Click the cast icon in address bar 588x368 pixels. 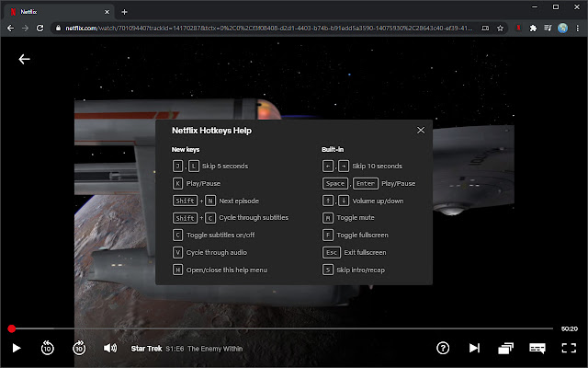tap(485, 29)
